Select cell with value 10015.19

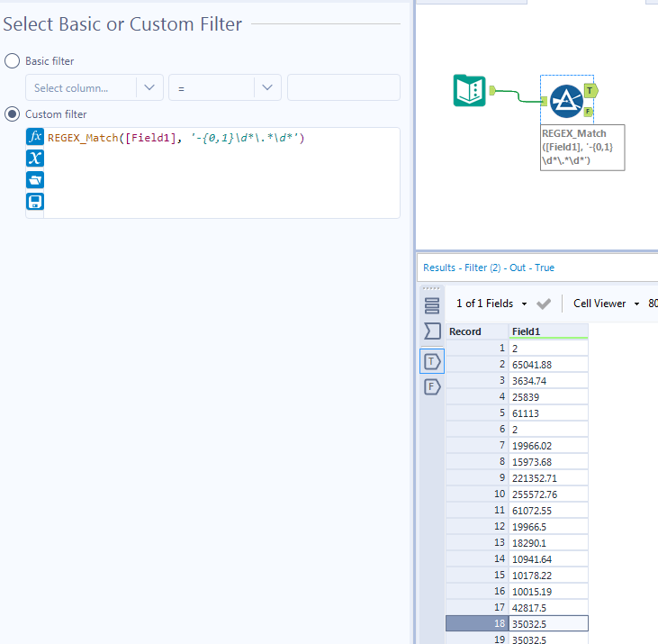pyautogui.click(x=548, y=592)
